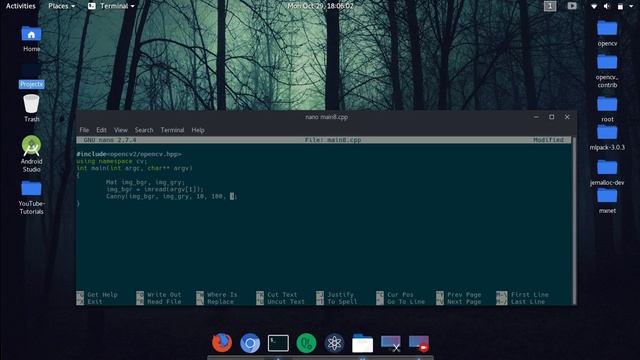The height and width of the screenshot is (360, 640).
Task: Open the Terminal icon in the dock
Action: (278, 343)
